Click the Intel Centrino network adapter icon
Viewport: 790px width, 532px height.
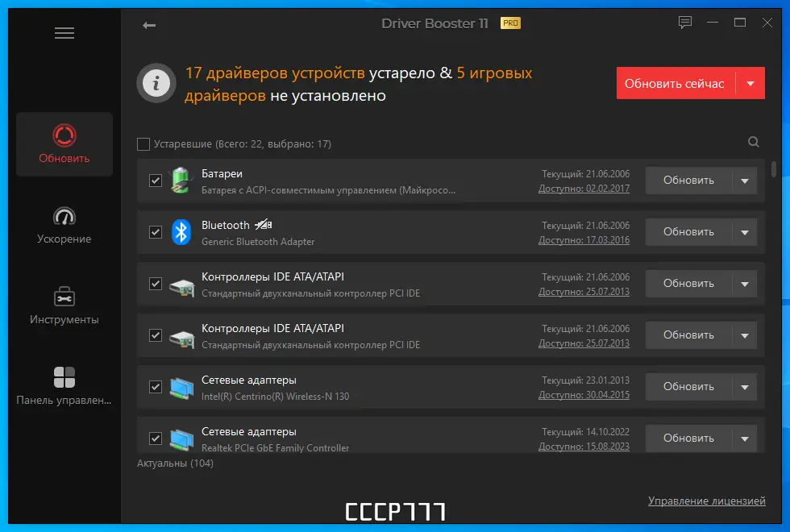(x=181, y=388)
